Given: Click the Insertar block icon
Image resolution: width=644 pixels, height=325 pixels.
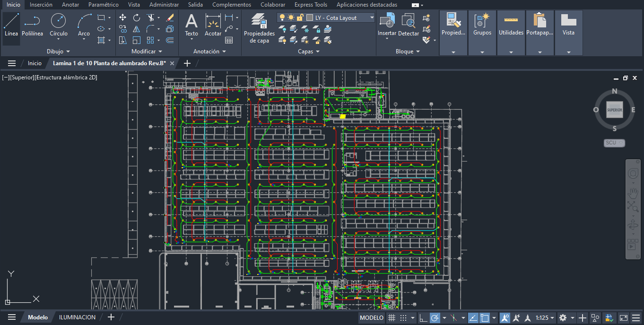Looking at the screenshot, I should (387, 23).
